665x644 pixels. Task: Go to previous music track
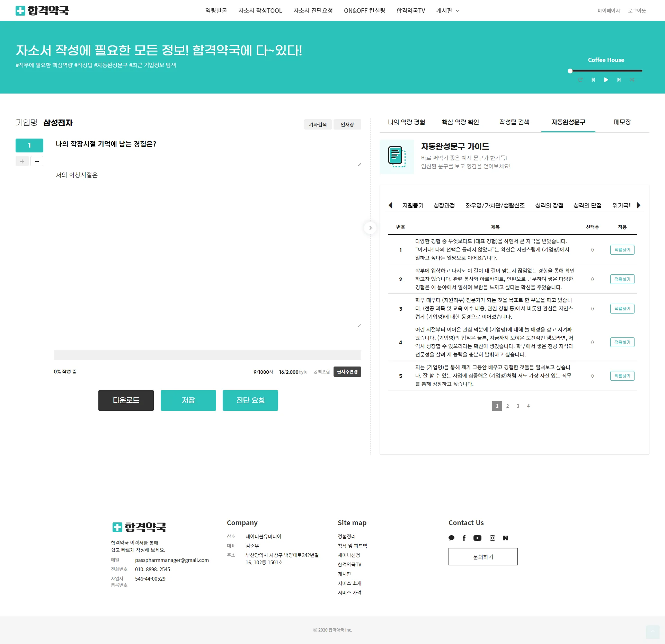coord(593,80)
